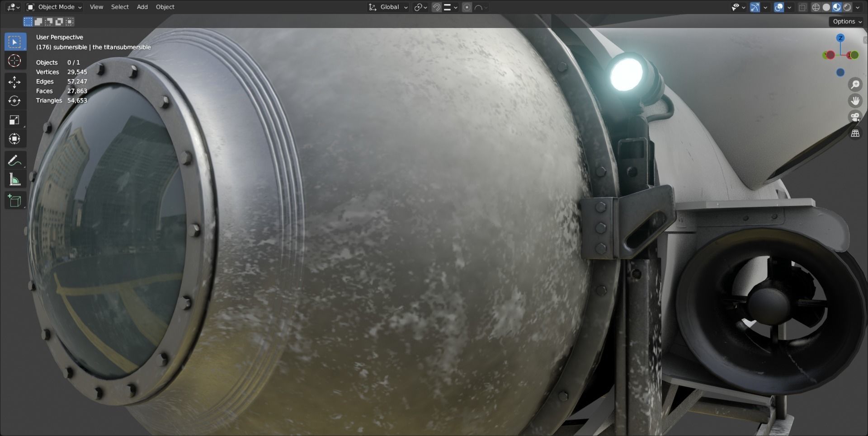The image size is (868, 436).
Task: Choose the Rotate tool
Action: tap(15, 101)
